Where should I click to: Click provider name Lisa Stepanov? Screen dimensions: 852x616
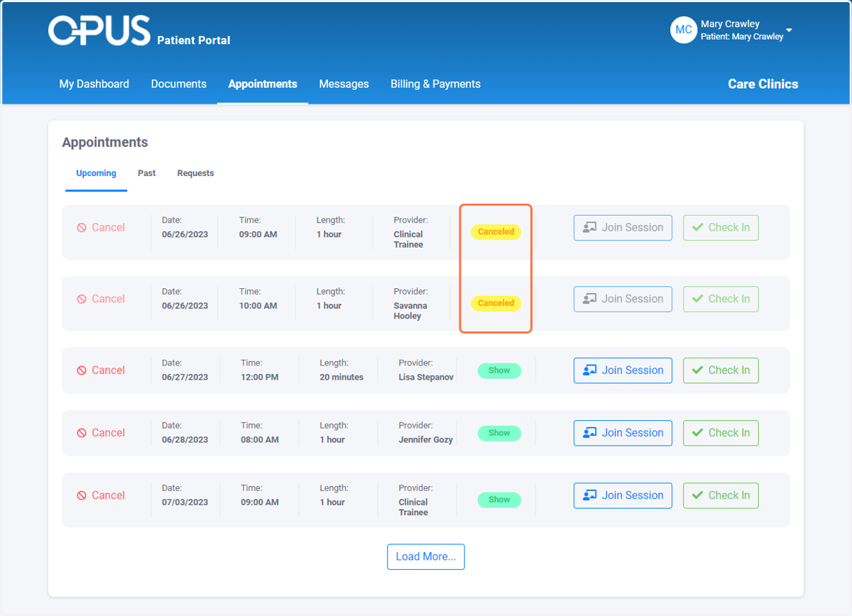[x=426, y=378]
